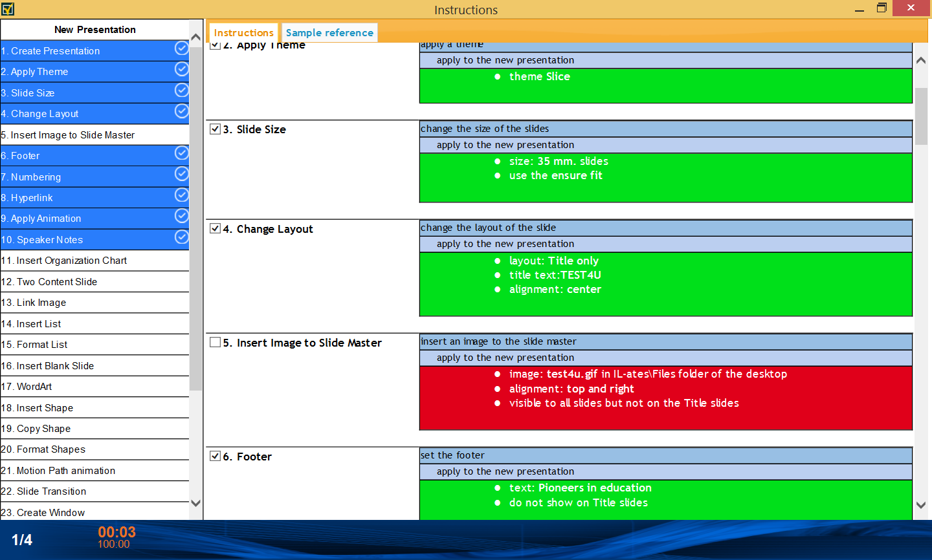The height and width of the screenshot is (560, 932).
Task: Select task 23. Create Window
Action: pyautogui.click(x=94, y=512)
